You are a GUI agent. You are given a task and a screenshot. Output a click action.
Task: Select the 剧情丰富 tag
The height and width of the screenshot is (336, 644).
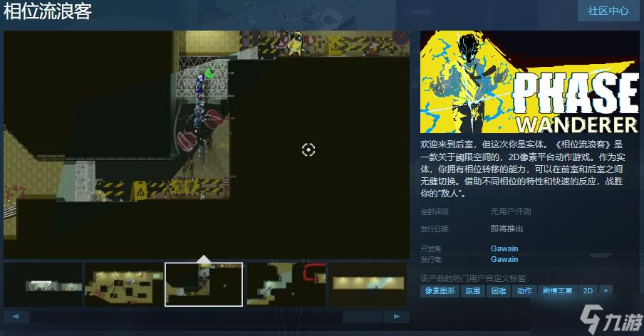[557, 290]
